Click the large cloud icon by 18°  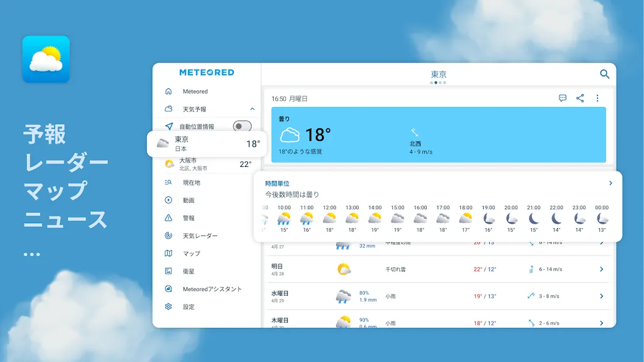pyautogui.click(x=290, y=135)
